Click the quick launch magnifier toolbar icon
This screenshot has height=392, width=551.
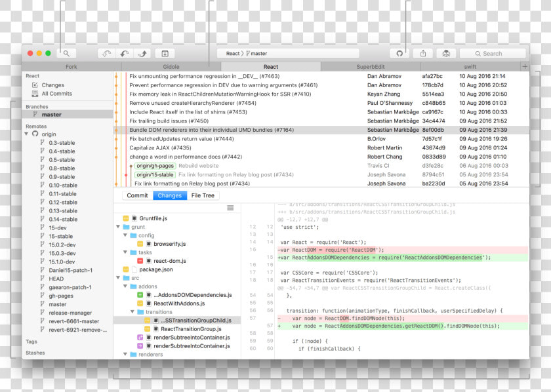[x=66, y=53]
